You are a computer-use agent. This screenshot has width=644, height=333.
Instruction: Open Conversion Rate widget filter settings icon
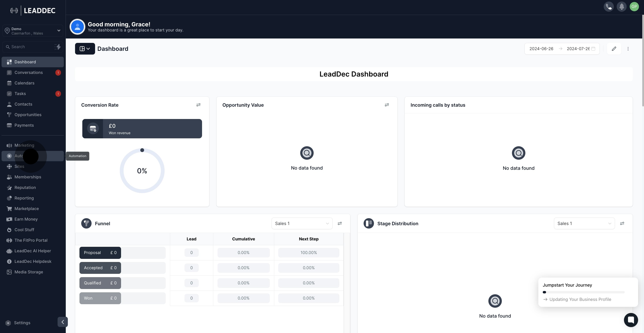(x=198, y=105)
